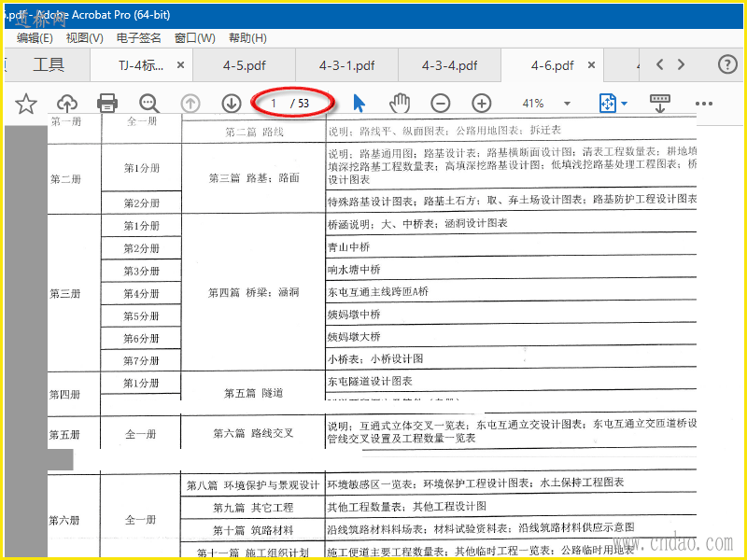Close the TJ-4标 document tab
Screen dimensions: 747x560
(x=180, y=65)
